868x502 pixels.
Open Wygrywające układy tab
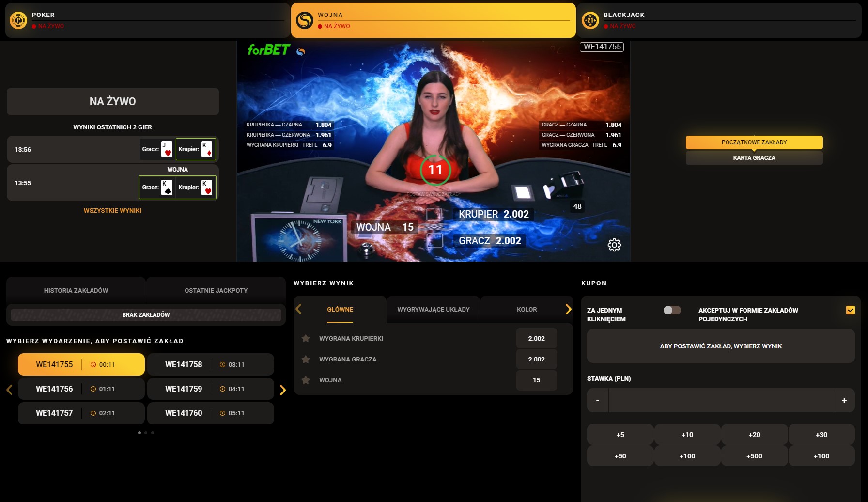434,309
